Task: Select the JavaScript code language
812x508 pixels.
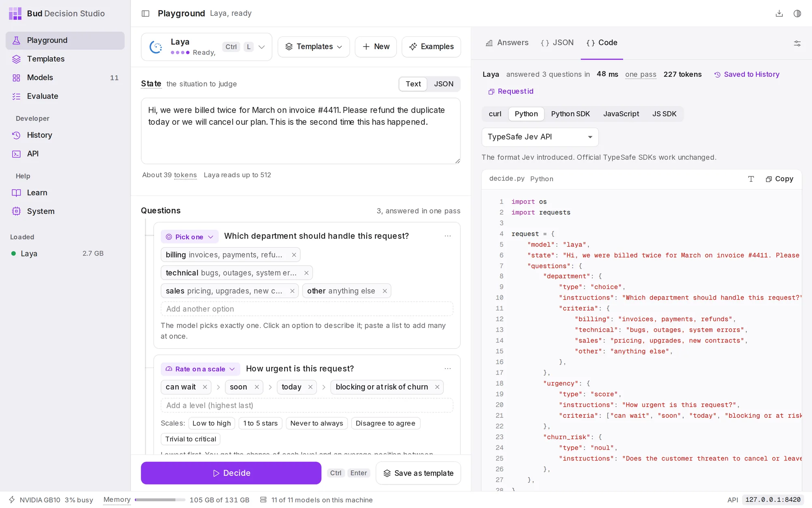Action: (621, 114)
